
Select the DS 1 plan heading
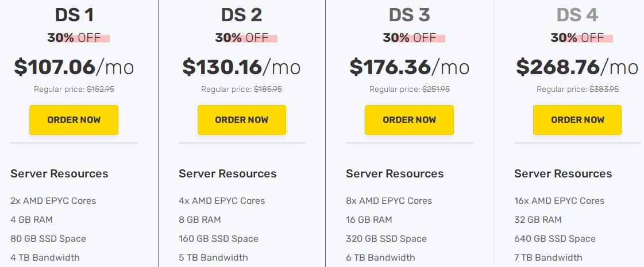pyautogui.click(x=75, y=15)
